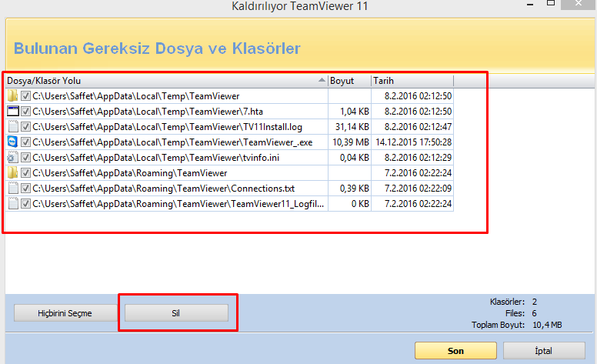
Task: Select the AppData\Local\Temp\TeamViewer folder path
Action: [136, 96]
